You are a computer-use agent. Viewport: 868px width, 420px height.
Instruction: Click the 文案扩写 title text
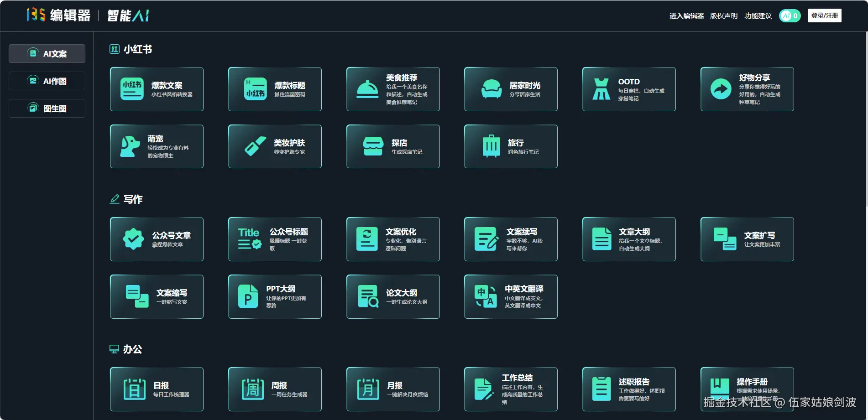760,235
